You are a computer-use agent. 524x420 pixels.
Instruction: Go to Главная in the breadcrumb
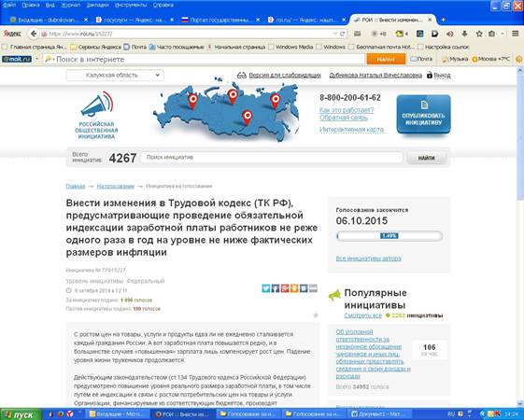click(x=76, y=187)
